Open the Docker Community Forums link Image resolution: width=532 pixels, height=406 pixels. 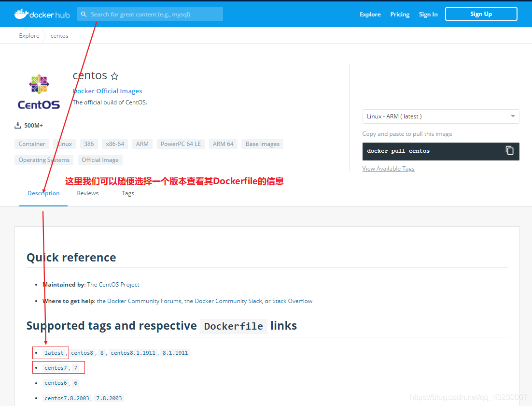pos(139,301)
